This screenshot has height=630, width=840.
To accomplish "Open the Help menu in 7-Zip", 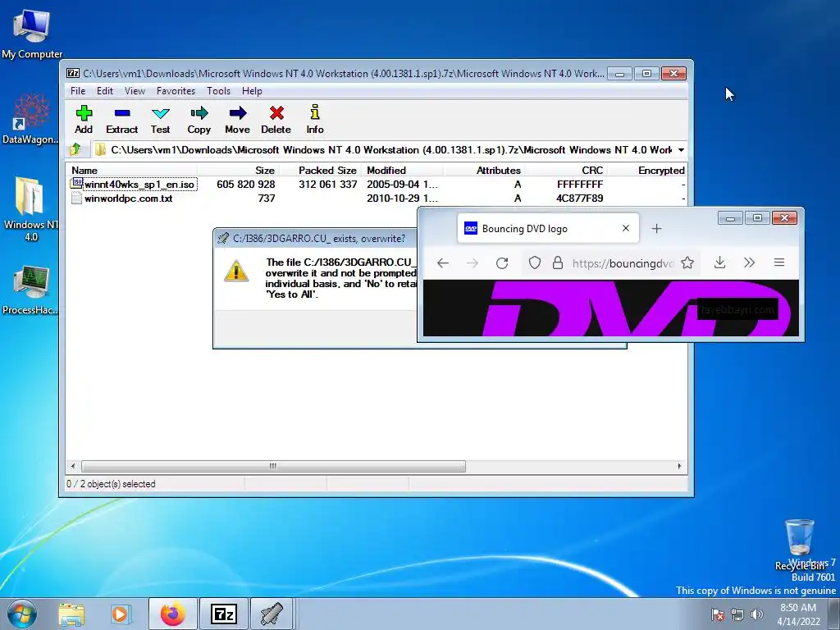I will [252, 91].
